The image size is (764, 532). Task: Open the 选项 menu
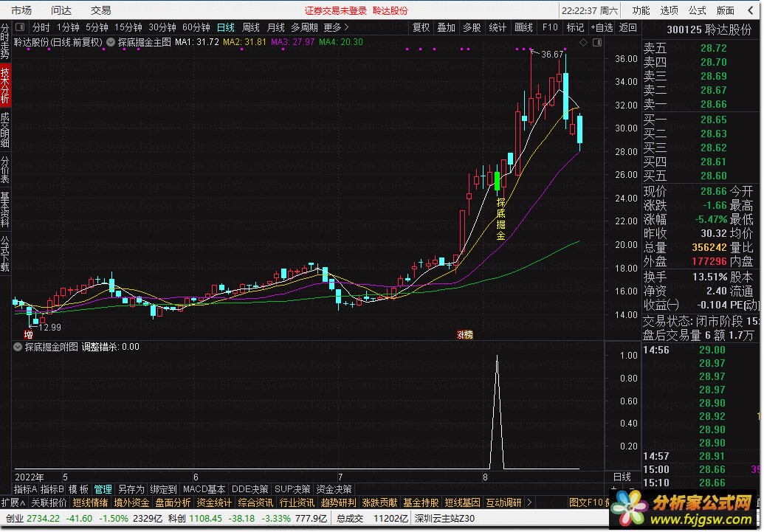pyautogui.click(x=669, y=10)
